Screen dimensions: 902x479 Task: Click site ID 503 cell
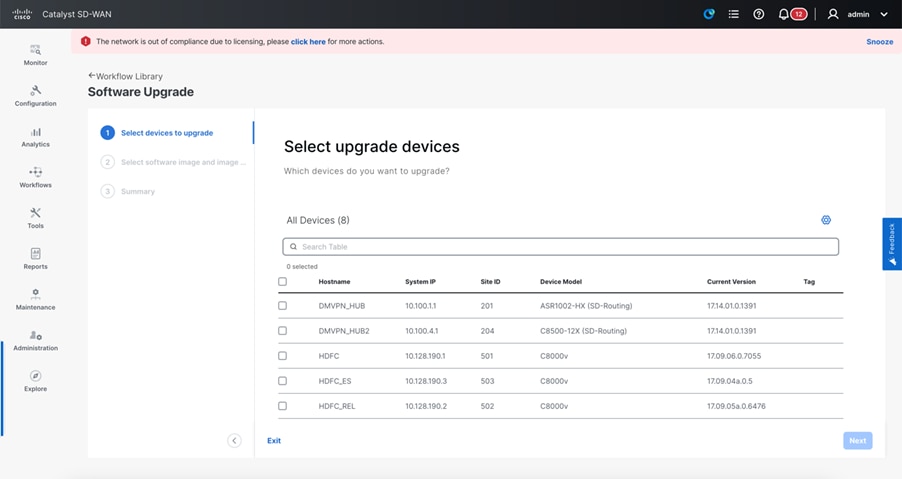[487, 381]
